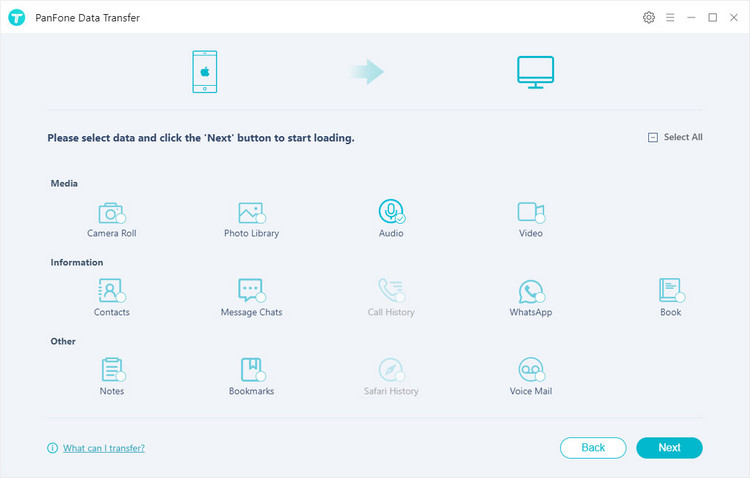Select the Notes icon
The height and width of the screenshot is (478, 750).
113,369
